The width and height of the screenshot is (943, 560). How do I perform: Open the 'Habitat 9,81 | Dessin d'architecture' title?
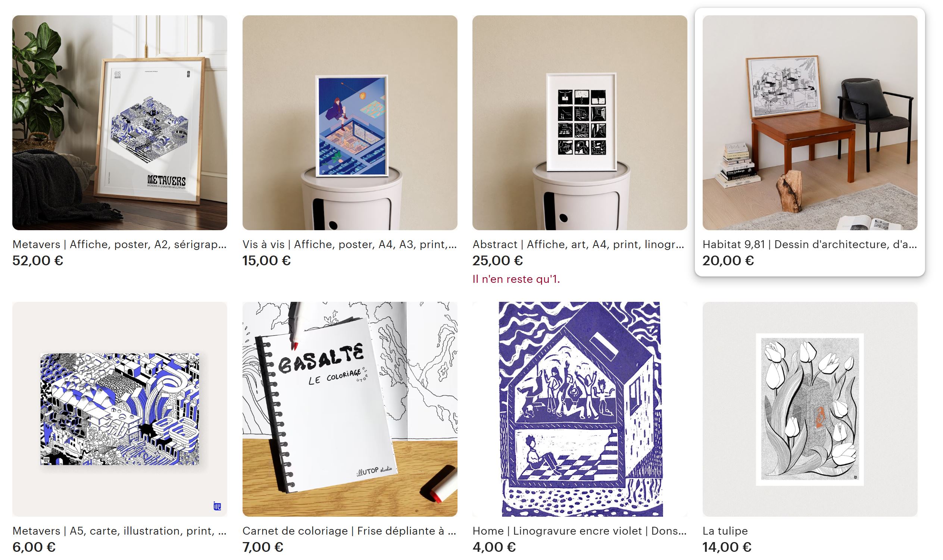pyautogui.click(x=810, y=244)
